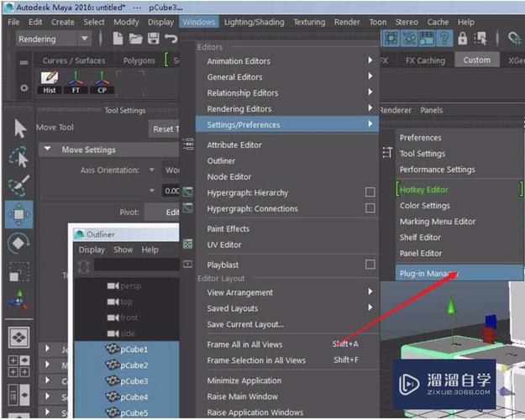The width and height of the screenshot is (525, 420).
Task: Open the Outliner Display menu
Action: coord(92,249)
